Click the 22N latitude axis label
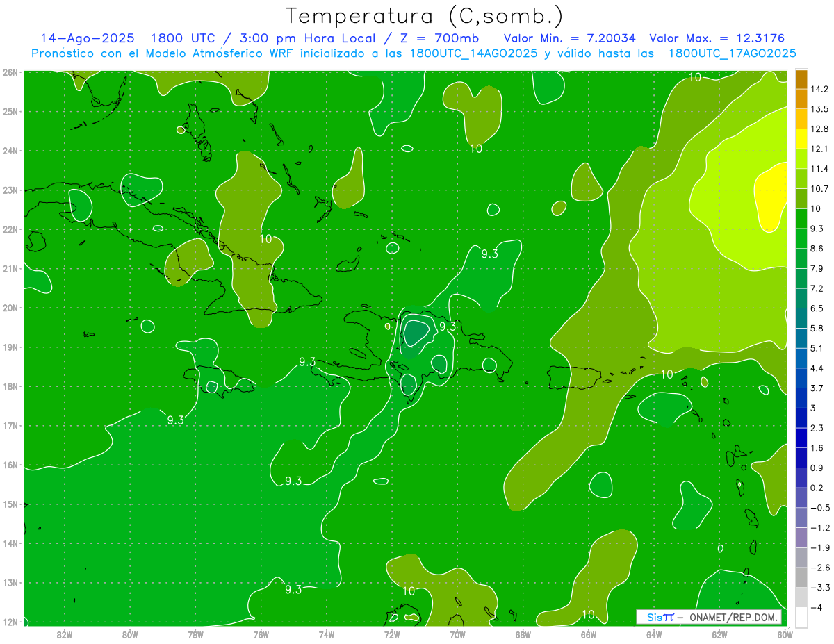Screen dimensions: 834x644 (10, 229)
